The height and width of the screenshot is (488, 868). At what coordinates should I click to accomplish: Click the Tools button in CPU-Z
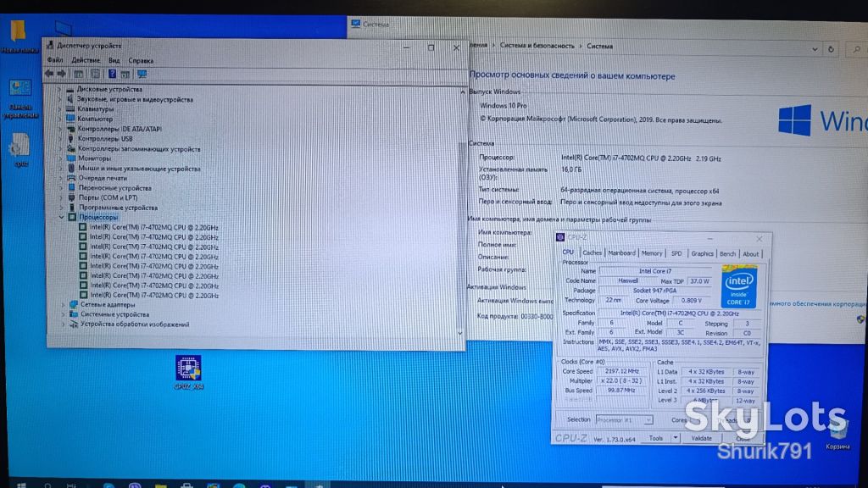pyautogui.click(x=656, y=438)
